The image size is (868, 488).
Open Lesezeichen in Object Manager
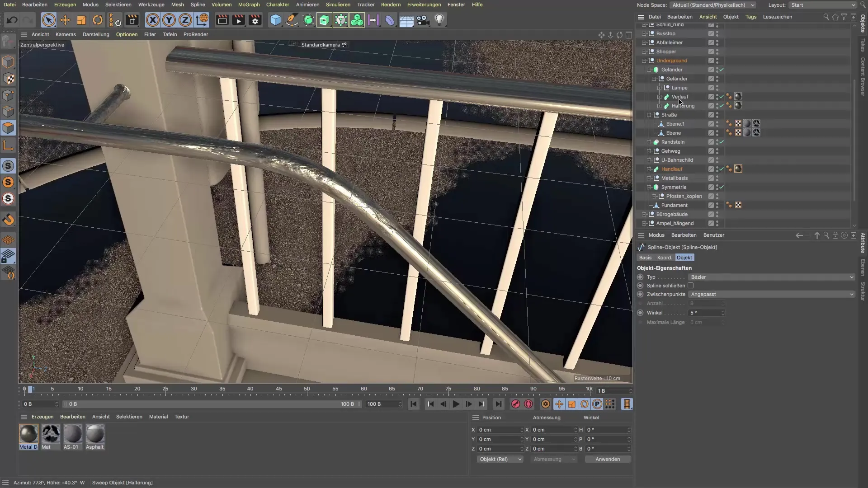click(778, 17)
